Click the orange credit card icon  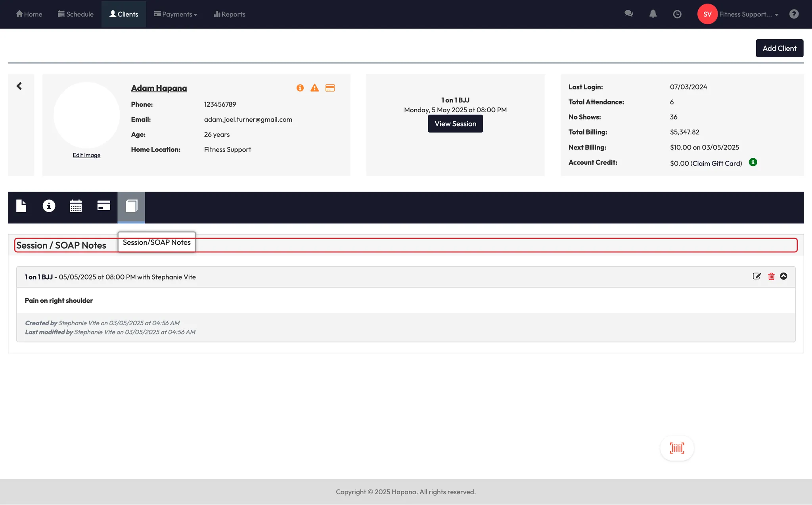tap(330, 88)
